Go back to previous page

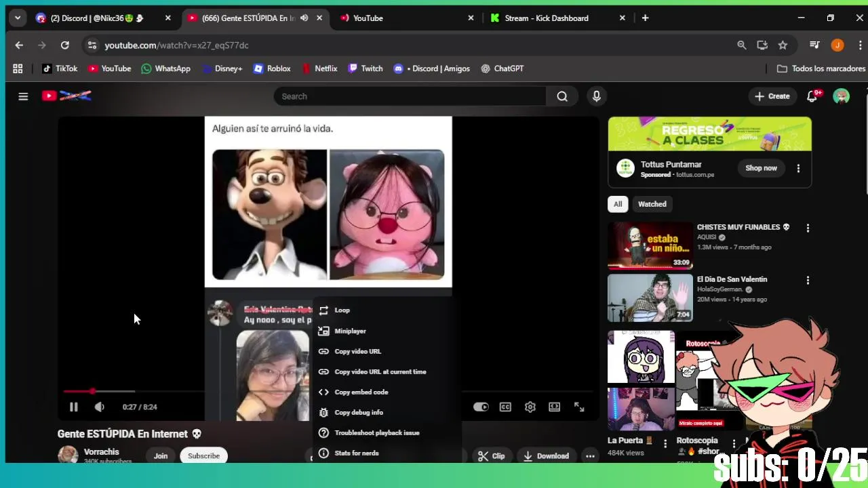[x=19, y=45]
